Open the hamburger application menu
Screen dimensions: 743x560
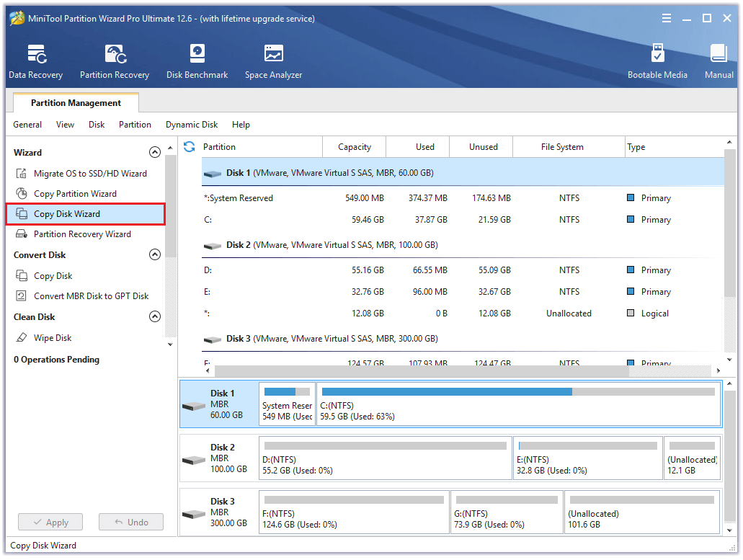pyautogui.click(x=667, y=18)
